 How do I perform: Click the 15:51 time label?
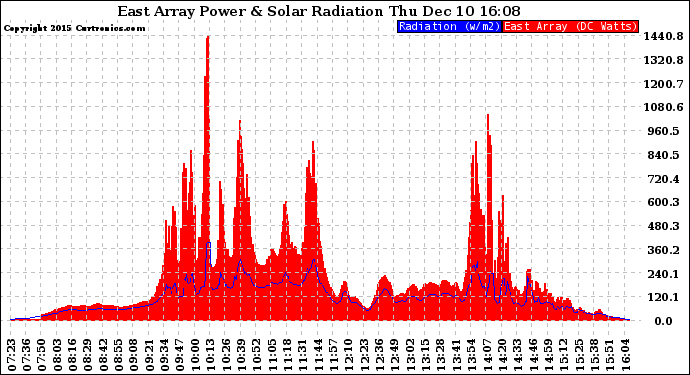(x=609, y=355)
